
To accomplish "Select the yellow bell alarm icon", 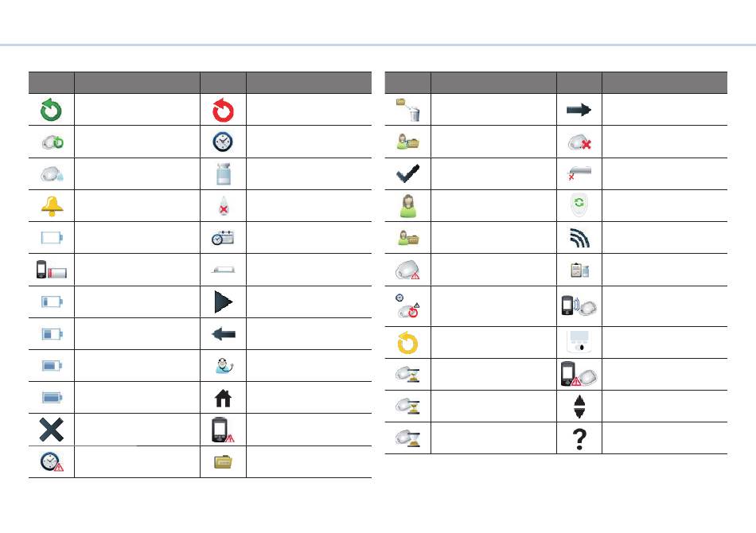I will [x=52, y=206].
